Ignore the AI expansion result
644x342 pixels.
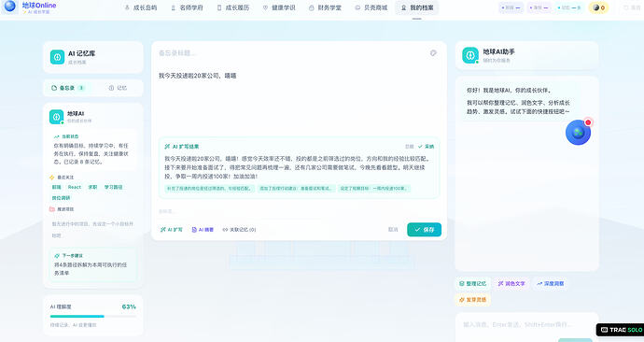pos(409,147)
